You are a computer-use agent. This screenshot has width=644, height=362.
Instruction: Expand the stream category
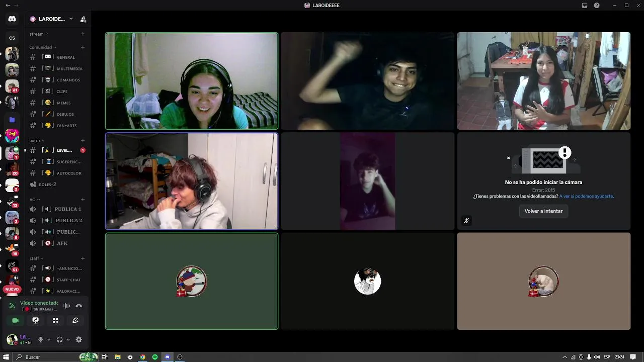tap(39, 34)
